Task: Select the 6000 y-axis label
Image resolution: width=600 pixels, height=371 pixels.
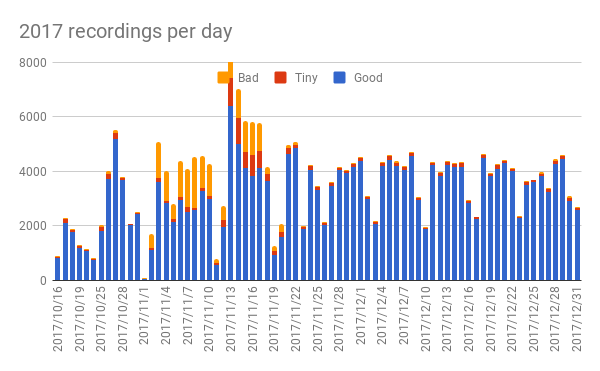Action: [x=33, y=117]
